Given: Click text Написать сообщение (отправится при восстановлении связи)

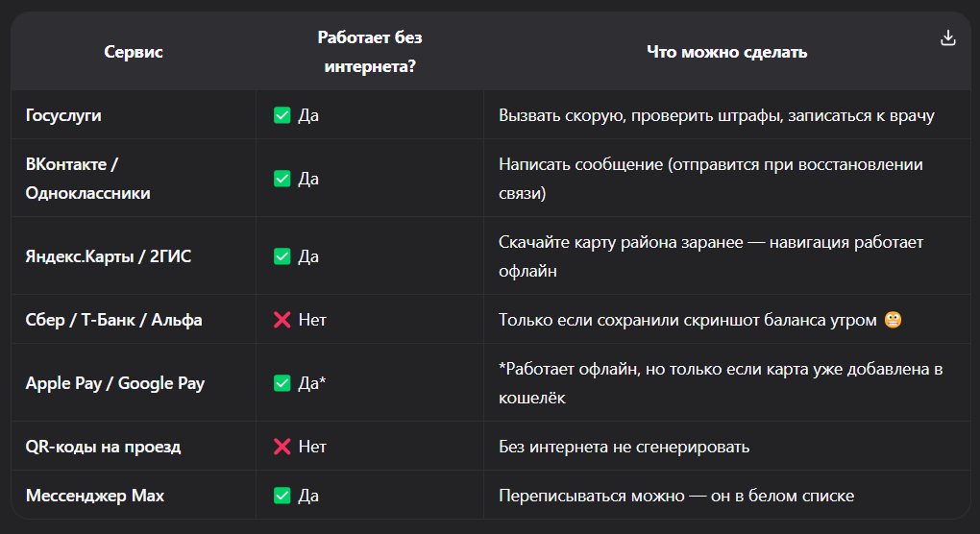Looking at the screenshot, I should pos(711,179).
